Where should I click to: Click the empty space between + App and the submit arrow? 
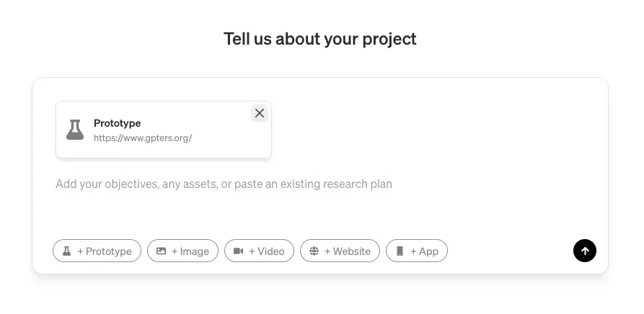click(x=511, y=251)
